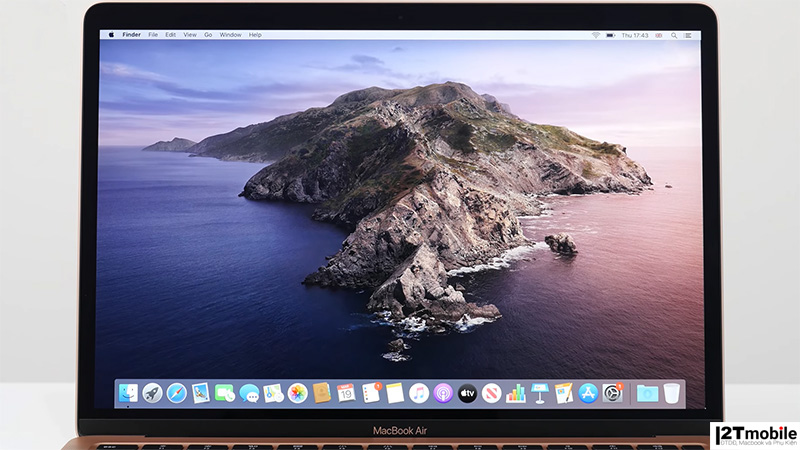This screenshot has height=450, width=800.
Task: Open the Apple logo menu
Action: tap(111, 35)
